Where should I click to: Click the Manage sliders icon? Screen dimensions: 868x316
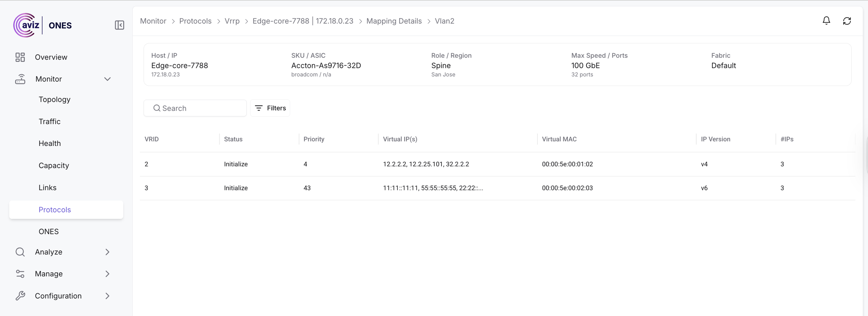tap(20, 274)
